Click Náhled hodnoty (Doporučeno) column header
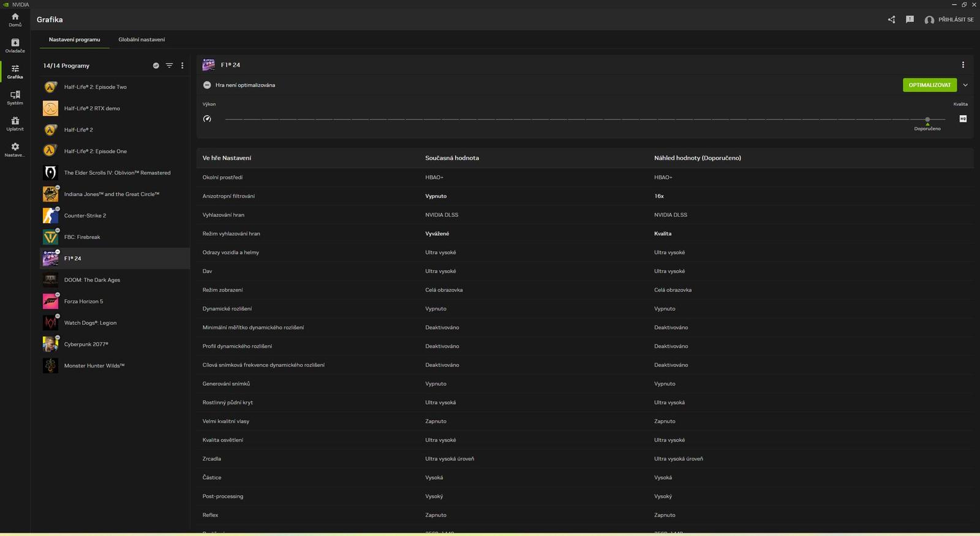Screen dimensions: 980x536 [698, 158]
